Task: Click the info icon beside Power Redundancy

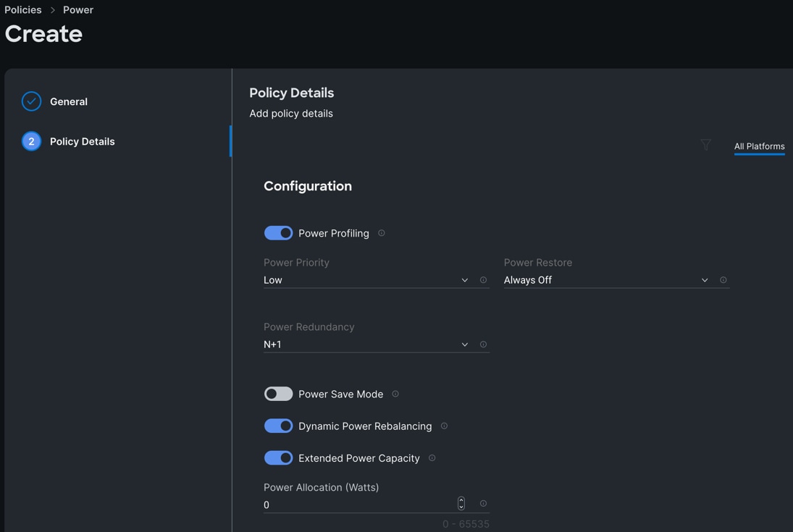Action: [483, 345]
